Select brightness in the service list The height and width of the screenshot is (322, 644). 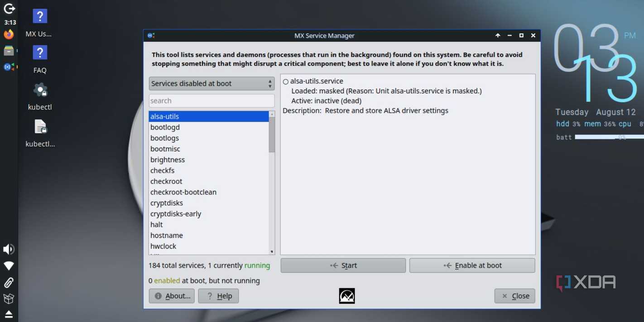(209, 160)
